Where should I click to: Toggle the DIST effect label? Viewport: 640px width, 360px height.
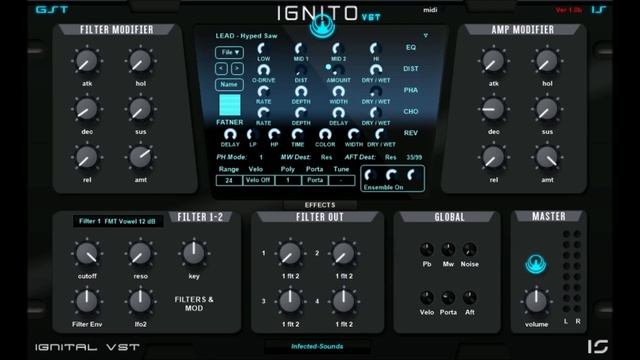point(411,69)
